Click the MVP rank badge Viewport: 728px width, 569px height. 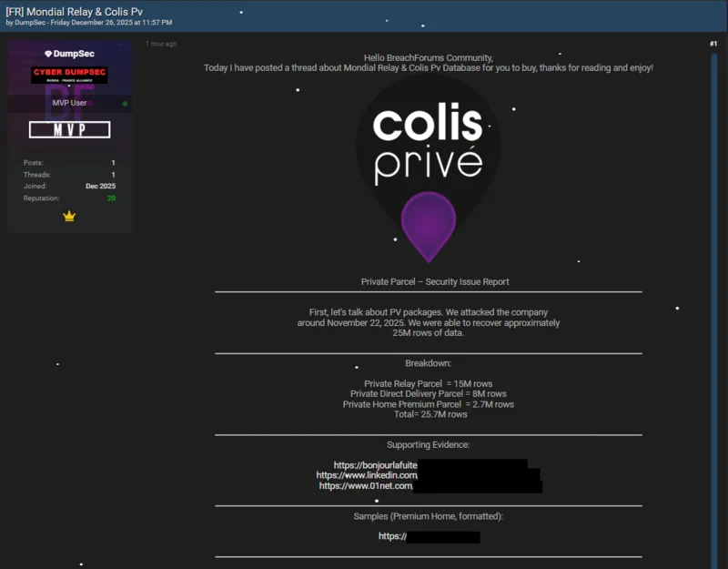click(x=70, y=129)
